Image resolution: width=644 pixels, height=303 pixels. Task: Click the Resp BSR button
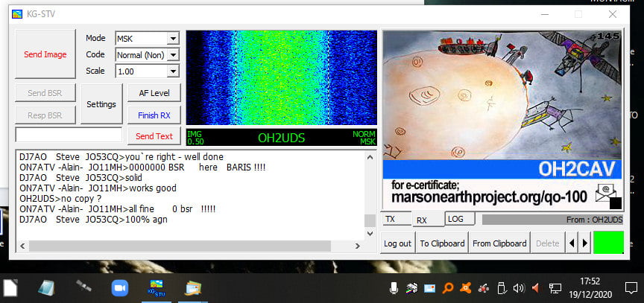(45, 115)
